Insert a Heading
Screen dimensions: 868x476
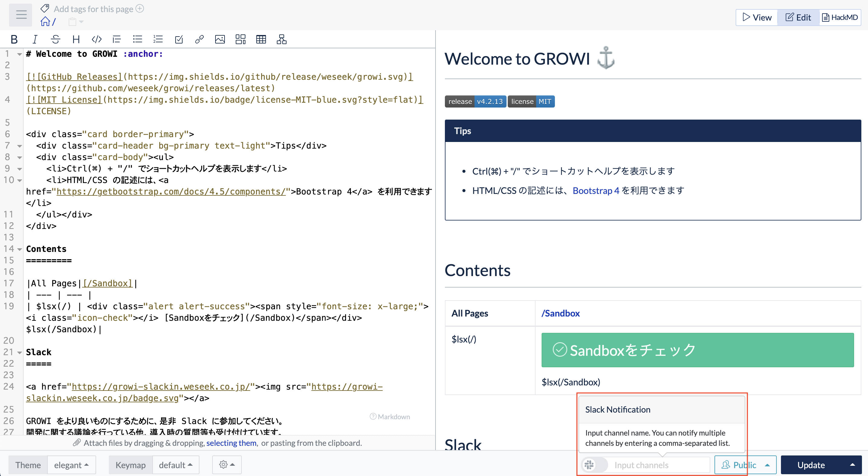pyautogui.click(x=76, y=39)
